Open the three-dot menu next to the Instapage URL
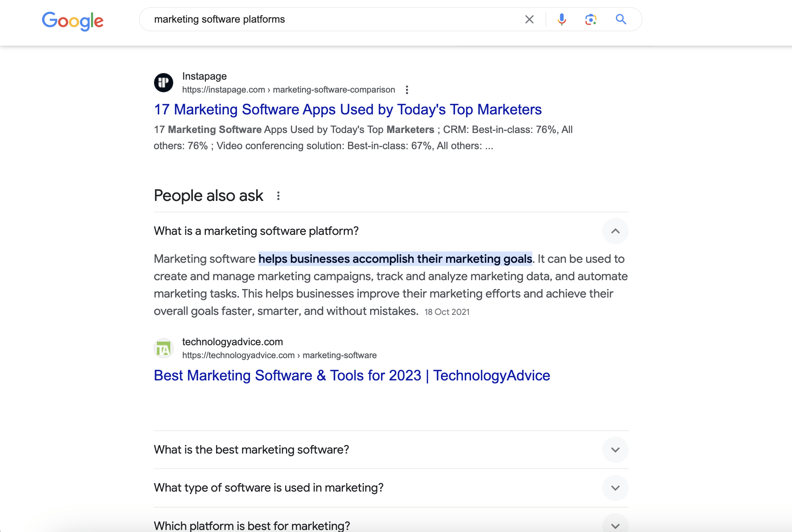This screenshot has width=792, height=532. pyautogui.click(x=407, y=90)
